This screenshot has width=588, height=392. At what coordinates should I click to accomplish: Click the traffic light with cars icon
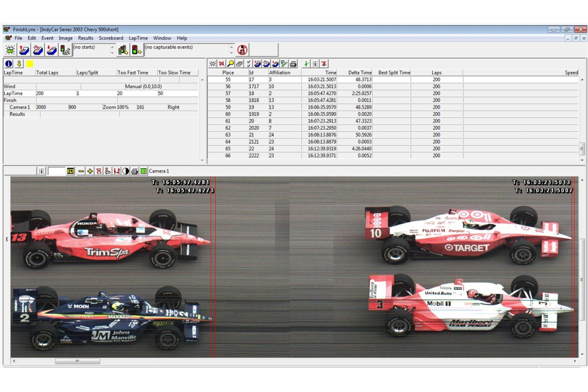pos(122,49)
